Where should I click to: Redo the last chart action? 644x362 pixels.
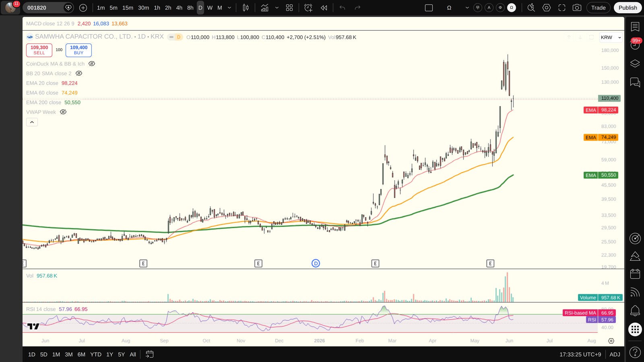click(x=357, y=8)
